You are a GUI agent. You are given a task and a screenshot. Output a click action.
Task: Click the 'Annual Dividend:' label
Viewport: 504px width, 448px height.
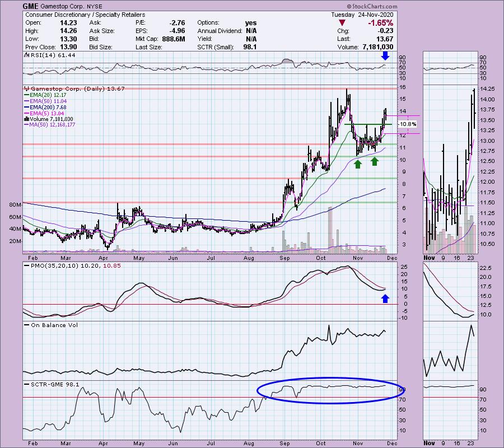pos(220,31)
